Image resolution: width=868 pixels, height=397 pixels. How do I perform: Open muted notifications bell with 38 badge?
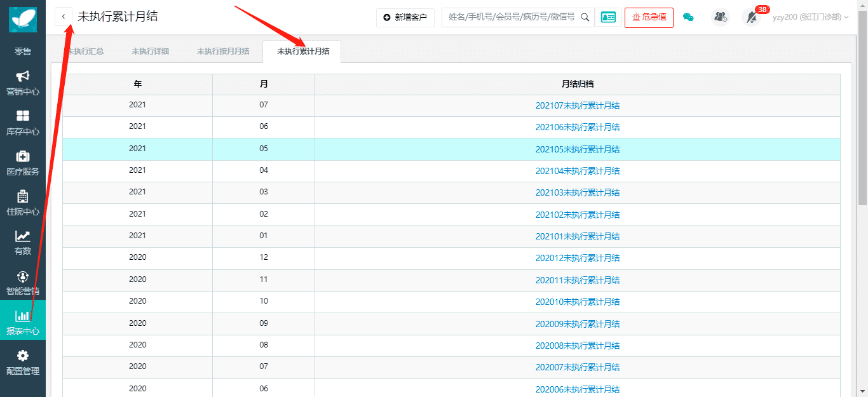(x=752, y=17)
